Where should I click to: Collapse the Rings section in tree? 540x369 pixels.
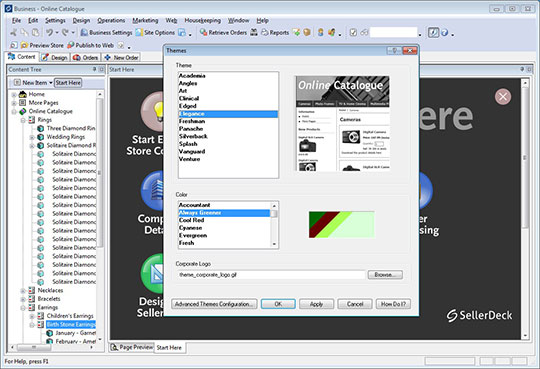click(23, 120)
